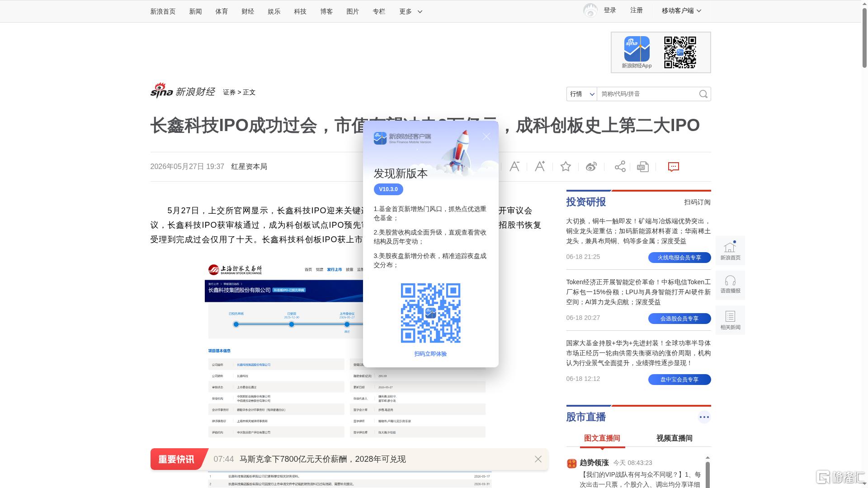This screenshot has width=868, height=488.
Task: Click the 登录 login link
Action: pos(610,10)
